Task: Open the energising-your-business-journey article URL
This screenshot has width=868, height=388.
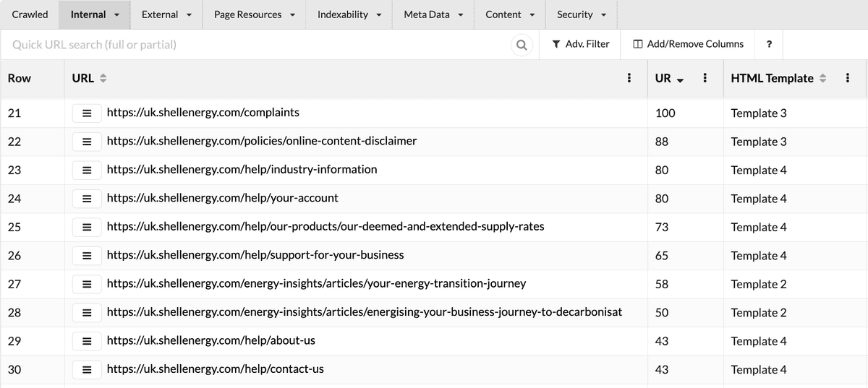Action: click(365, 312)
